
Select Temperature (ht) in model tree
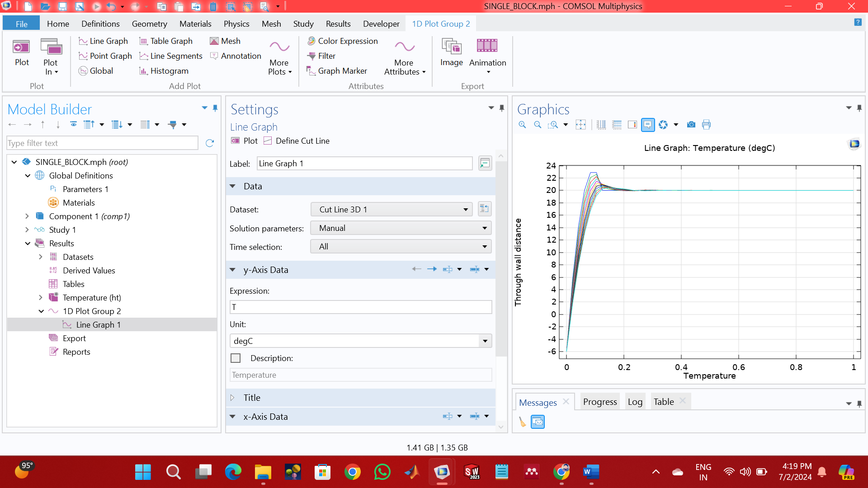click(x=92, y=297)
